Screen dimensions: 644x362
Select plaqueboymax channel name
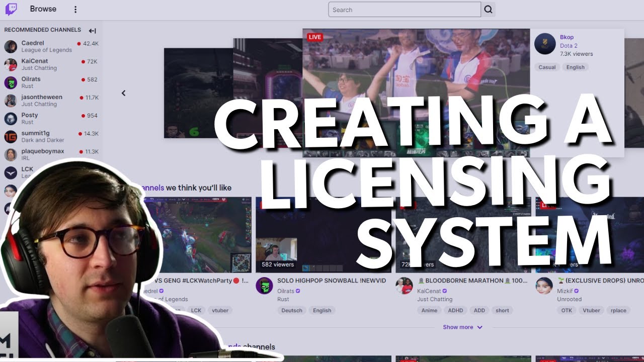coord(43,151)
